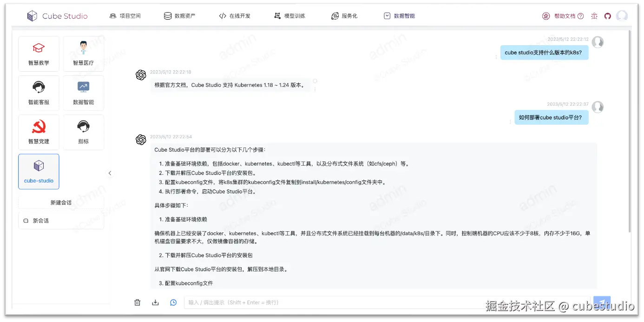Select the 智慧医疗 assistant card
Viewport: 644px width, 322px height.
[84, 54]
